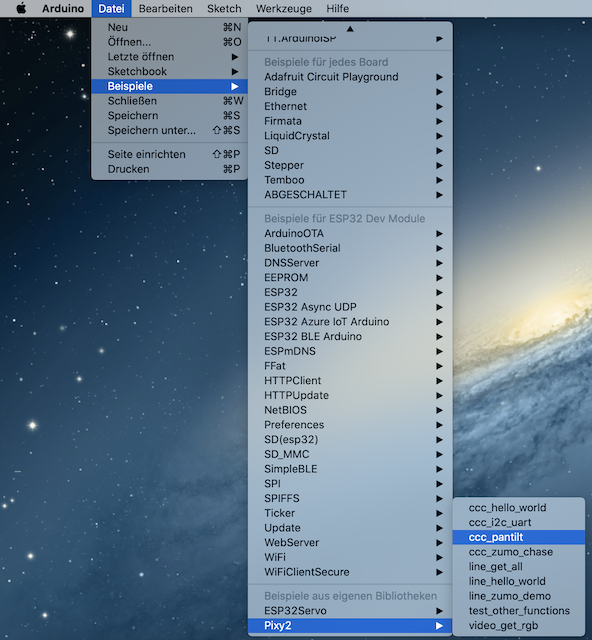Open the WiFi examples submenu
Image resolution: width=592 pixels, height=640 pixels.
point(350,557)
